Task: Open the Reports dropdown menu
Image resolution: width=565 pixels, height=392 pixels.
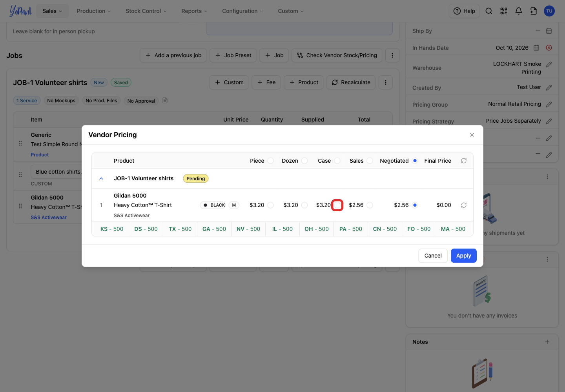Action: click(194, 11)
